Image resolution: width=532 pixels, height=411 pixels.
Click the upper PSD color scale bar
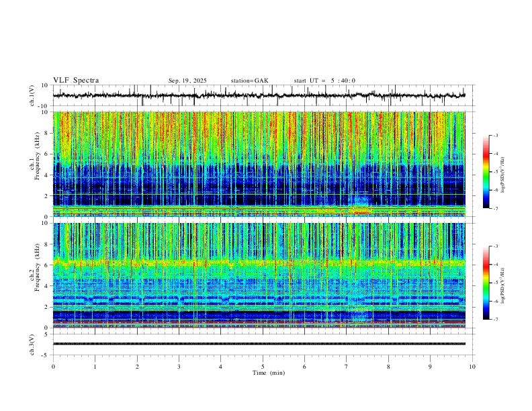[x=486, y=172]
